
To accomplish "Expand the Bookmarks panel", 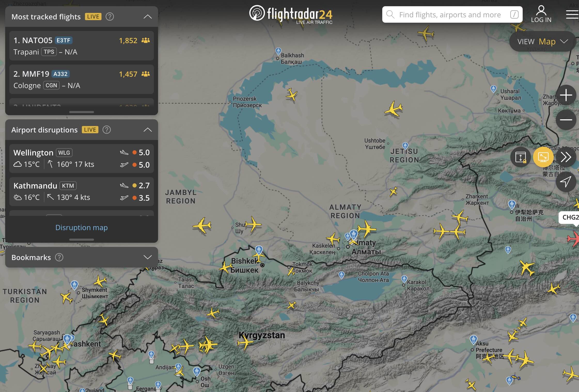I will pos(147,257).
